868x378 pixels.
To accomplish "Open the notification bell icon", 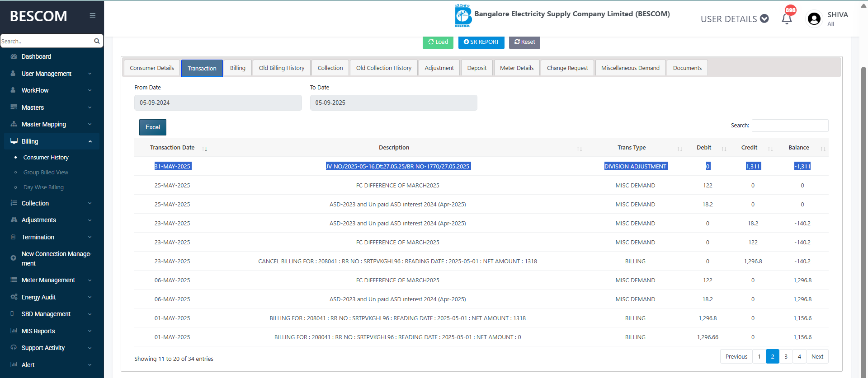I will point(787,19).
